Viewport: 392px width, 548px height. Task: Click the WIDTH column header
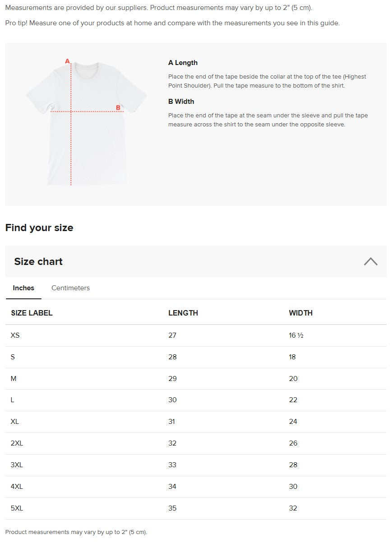coord(301,313)
